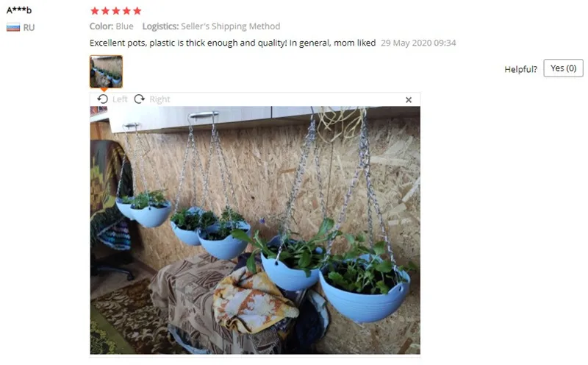Click "Seller's Shipping Method" logistics text
The width and height of the screenshot is (588, 365).
click(x=231, y=26)
